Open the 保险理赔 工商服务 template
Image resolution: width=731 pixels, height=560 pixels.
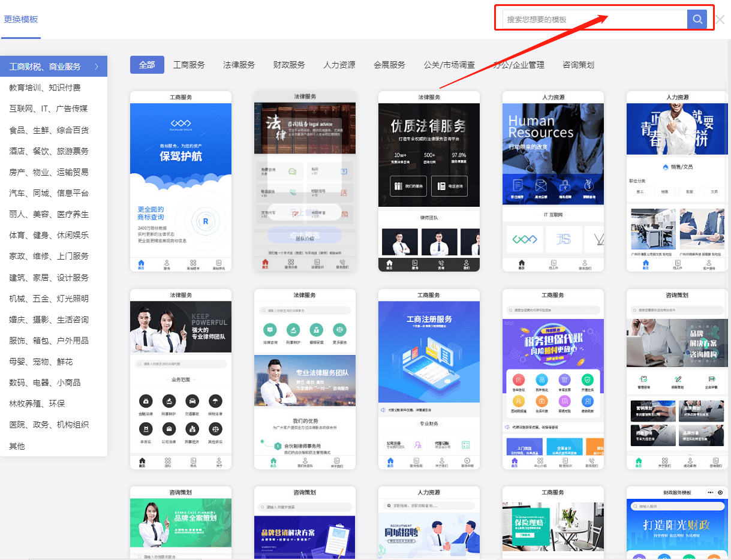[553, 523]
